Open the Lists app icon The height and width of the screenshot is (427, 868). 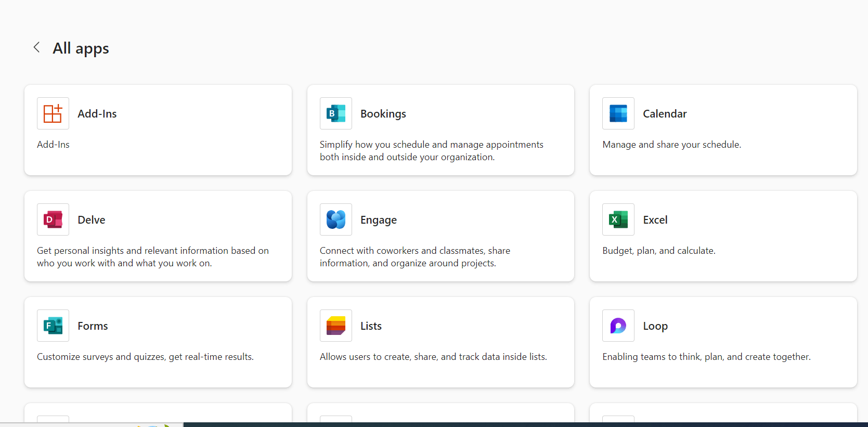pyautogui.click(x=336, y=326)
